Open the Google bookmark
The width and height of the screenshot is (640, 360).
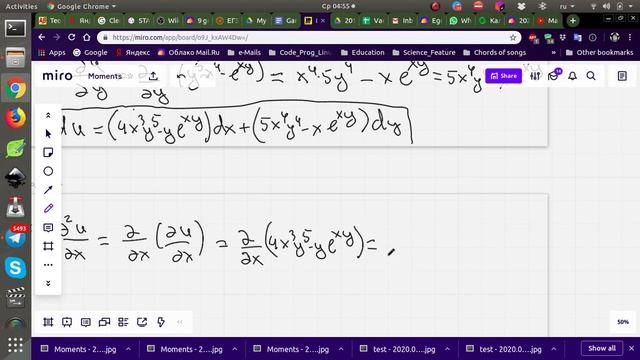(x=90, y=53)
